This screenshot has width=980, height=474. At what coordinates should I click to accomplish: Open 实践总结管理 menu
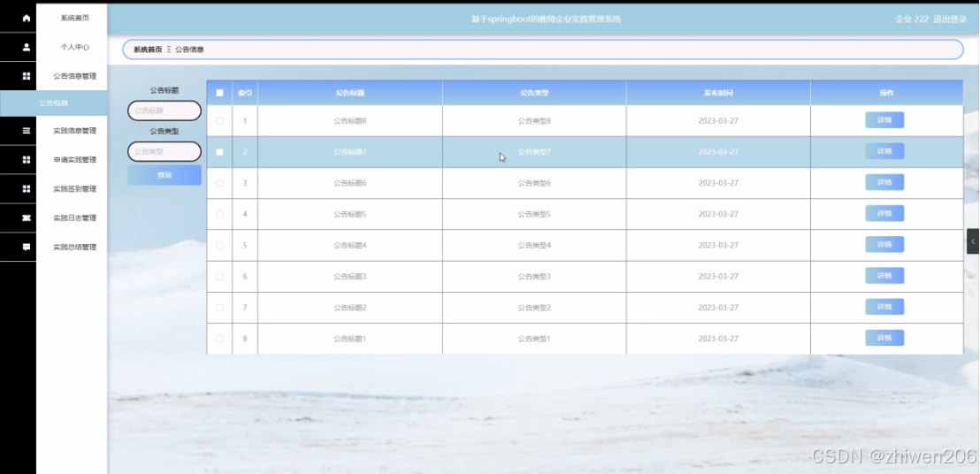coord(75,247)
